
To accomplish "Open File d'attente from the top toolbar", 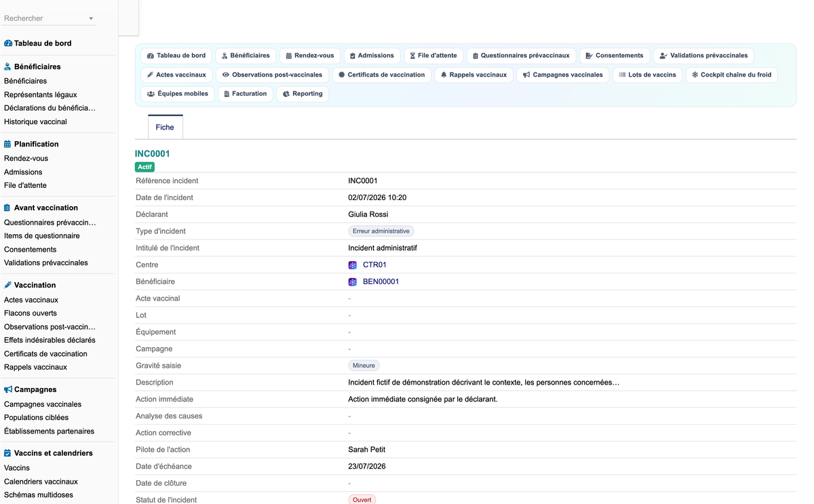I will [x=433, y=56].
